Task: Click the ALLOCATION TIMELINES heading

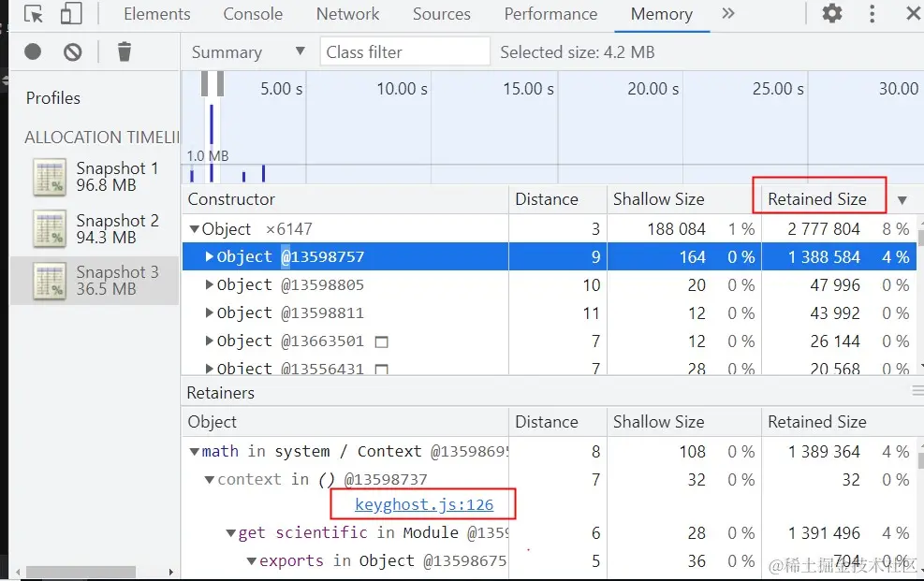Action: (x=101, y=138)
